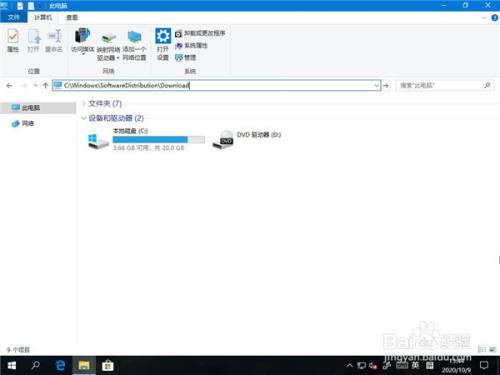Click Map network drive (映射网络驱动器)
Screen dimensions: 500x375
pyautogui.click(x=108, y=46)
